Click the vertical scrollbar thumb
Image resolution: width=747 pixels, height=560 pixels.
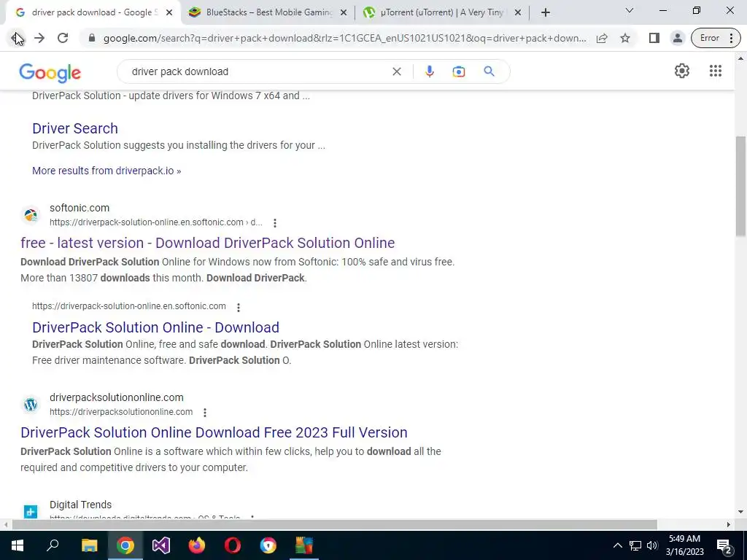[x=741, y=186]
